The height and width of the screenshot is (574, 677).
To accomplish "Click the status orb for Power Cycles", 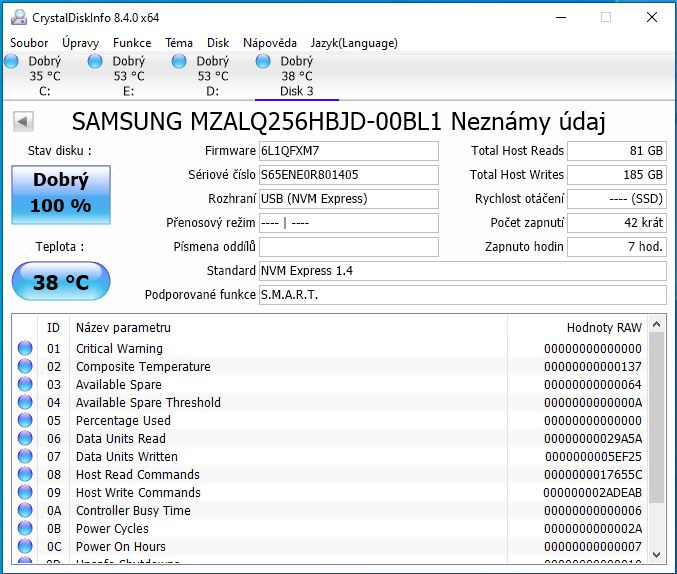I will 25,528.
